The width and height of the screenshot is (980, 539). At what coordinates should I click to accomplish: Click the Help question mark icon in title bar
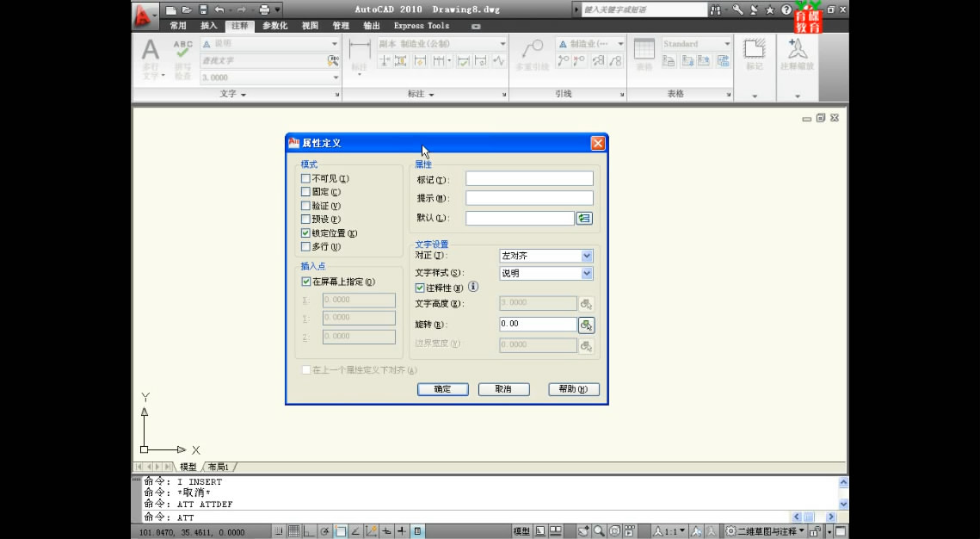coord(786,10)
